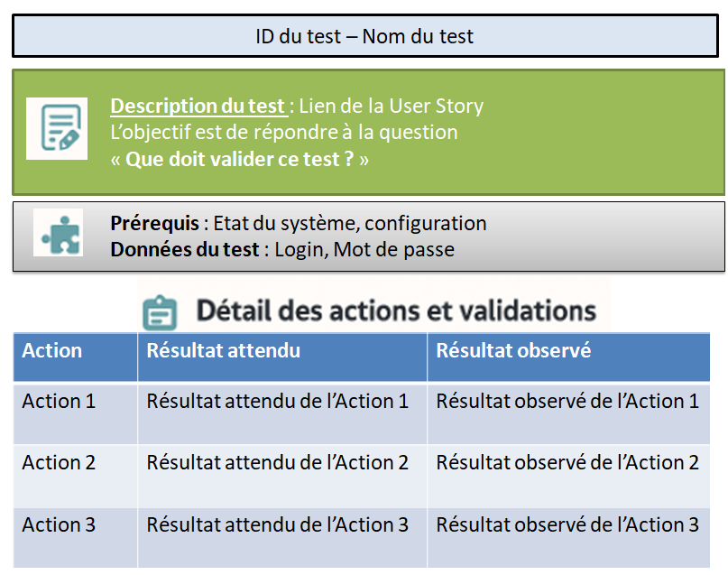The height and width of the screenshot is (575, 728).
Task: Select the 'Prérequis' label text
Action: [x=154, y=223]
